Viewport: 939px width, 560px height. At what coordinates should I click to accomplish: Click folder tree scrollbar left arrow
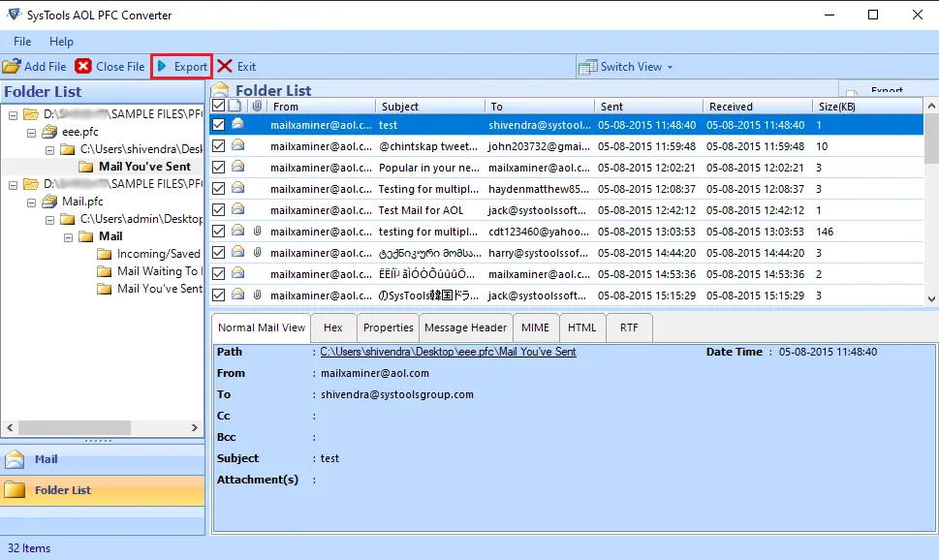point(10,427)
